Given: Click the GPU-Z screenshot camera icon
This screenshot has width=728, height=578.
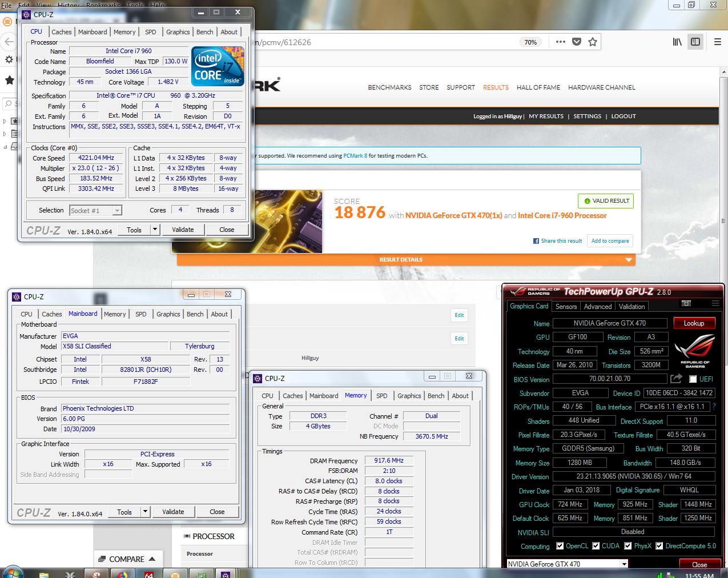Looking at the screenshot, I should 686,303.
